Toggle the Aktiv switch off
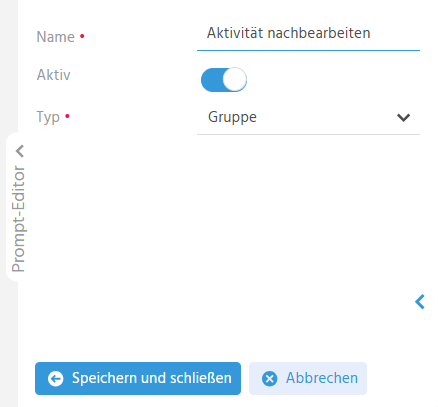Screen dimensions: 438x407 pyautogui.click(x=224, y=80)
